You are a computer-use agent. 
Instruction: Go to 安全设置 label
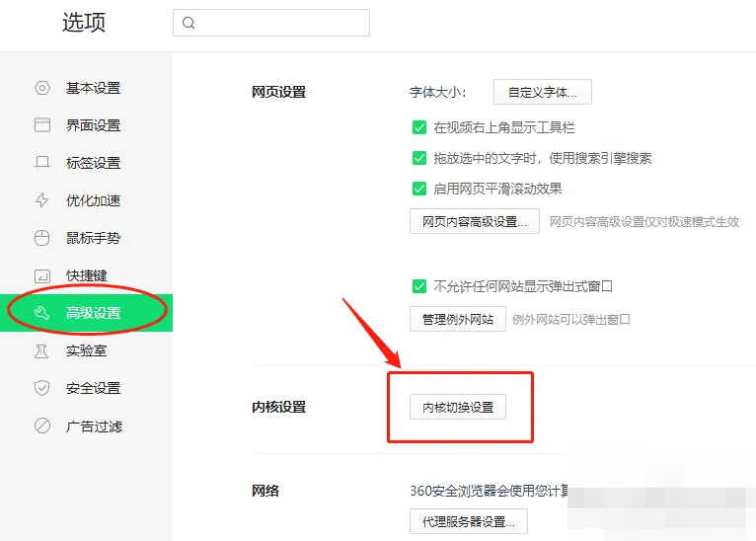click(x=94, y=388)
